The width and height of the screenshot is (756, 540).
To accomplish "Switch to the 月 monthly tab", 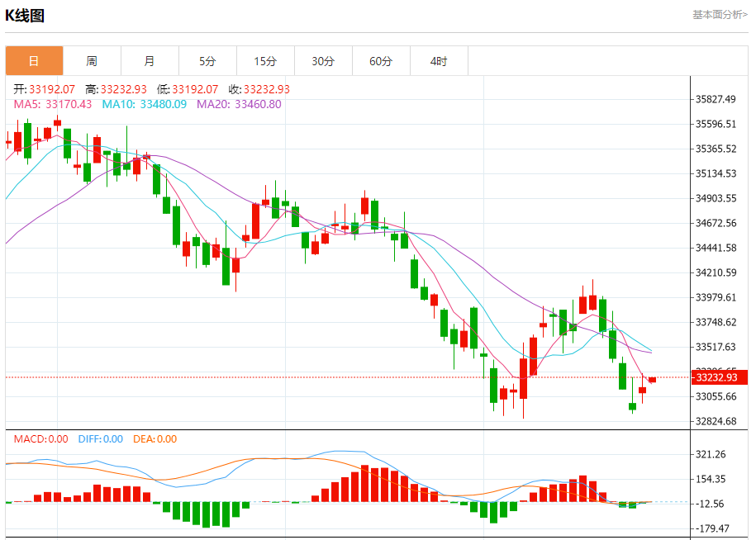I will pos(150,61).
